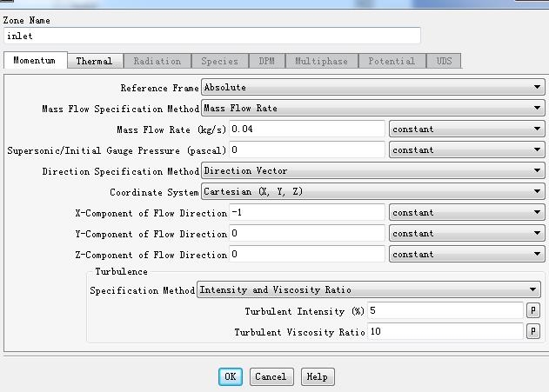Open the Direction Specification Method dropdown

tap(372, 171)
